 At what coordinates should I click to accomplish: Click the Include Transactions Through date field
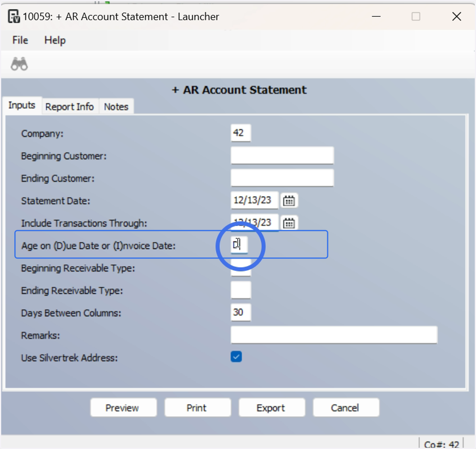255,223
